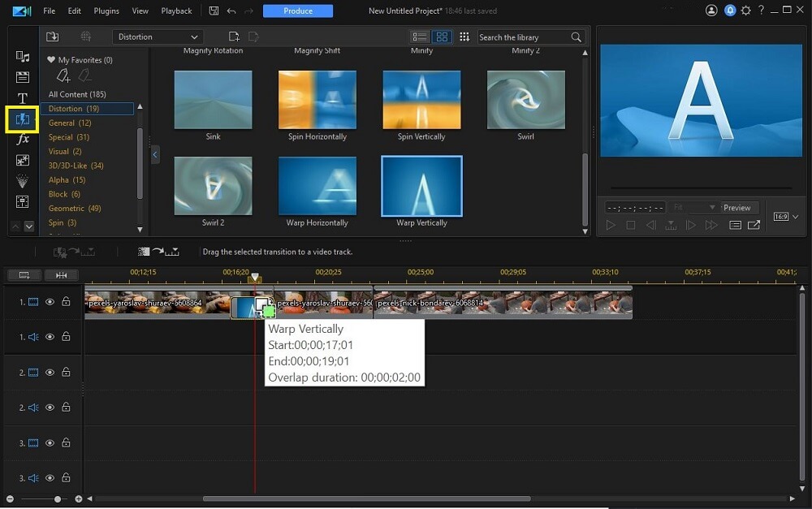Open the Media Room in the sidebar
This screenshot has width=812, height=509.
point(23,57)
